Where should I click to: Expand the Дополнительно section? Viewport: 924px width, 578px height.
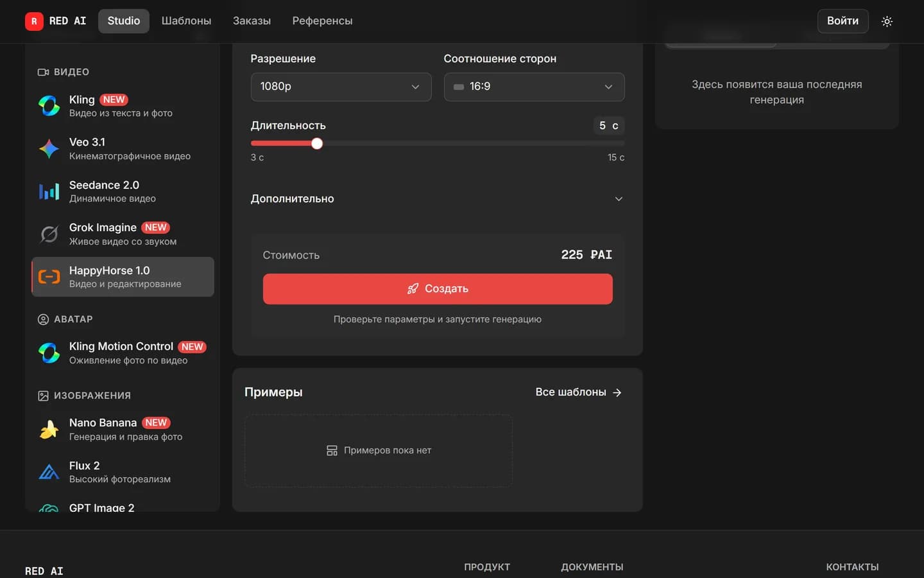(x=437, y=199)
